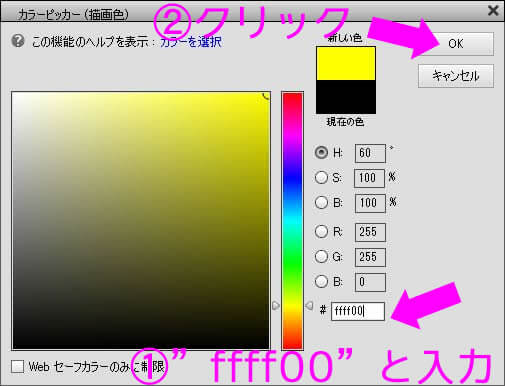This screenshot has width=505, height=386.
Task: Select the G green radio button
Action: [x=321, y=256]
